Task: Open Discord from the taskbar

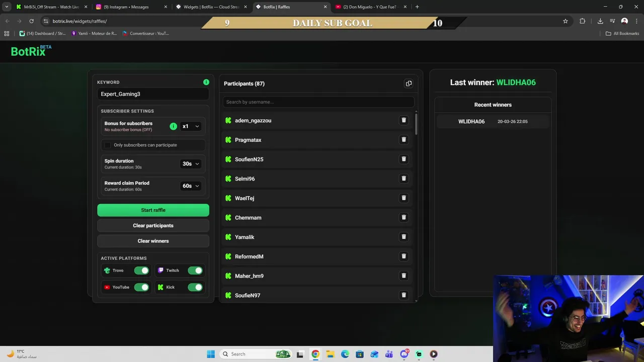Action: [x=404, y=354]
